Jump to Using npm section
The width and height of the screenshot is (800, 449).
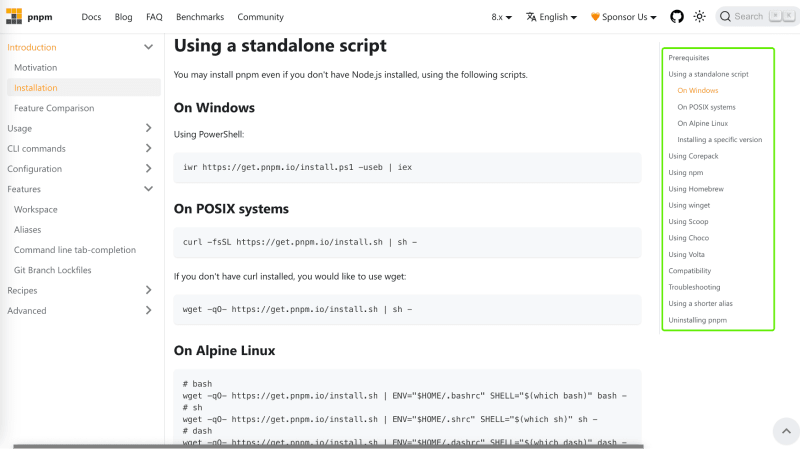[686, 172]
